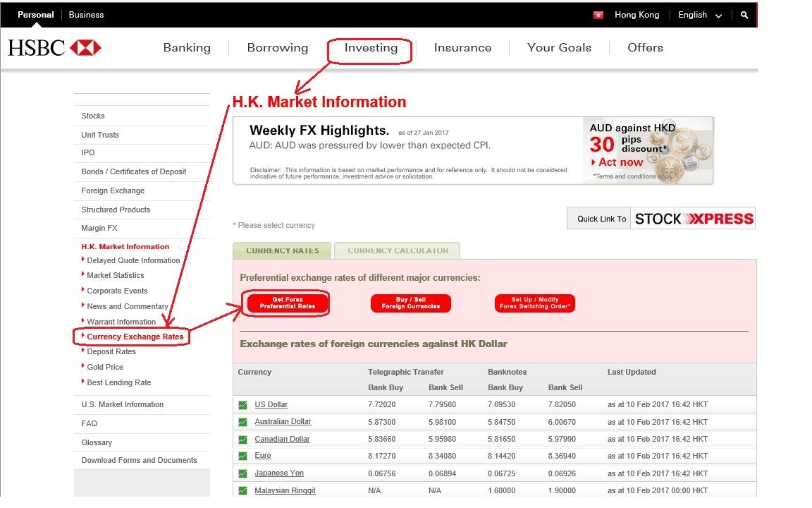The image size is (812, 508).
Task: Switch to Business banking
Action: [86, 15]
